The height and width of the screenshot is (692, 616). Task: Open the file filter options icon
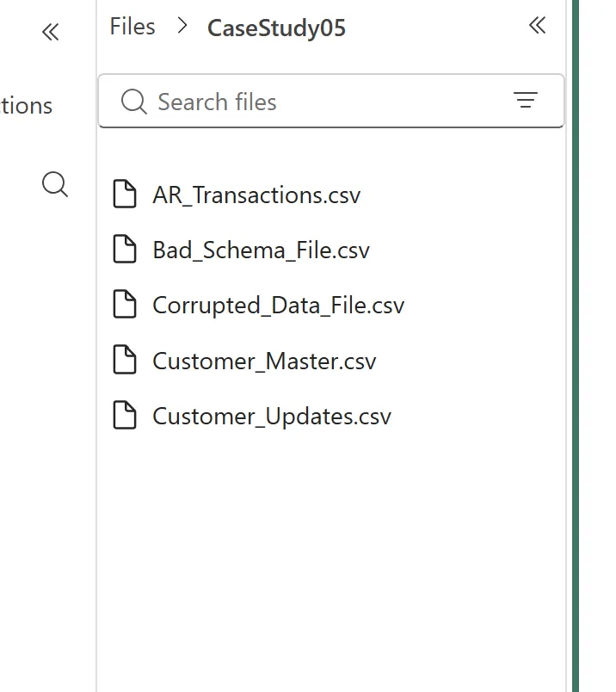point(526,100)
